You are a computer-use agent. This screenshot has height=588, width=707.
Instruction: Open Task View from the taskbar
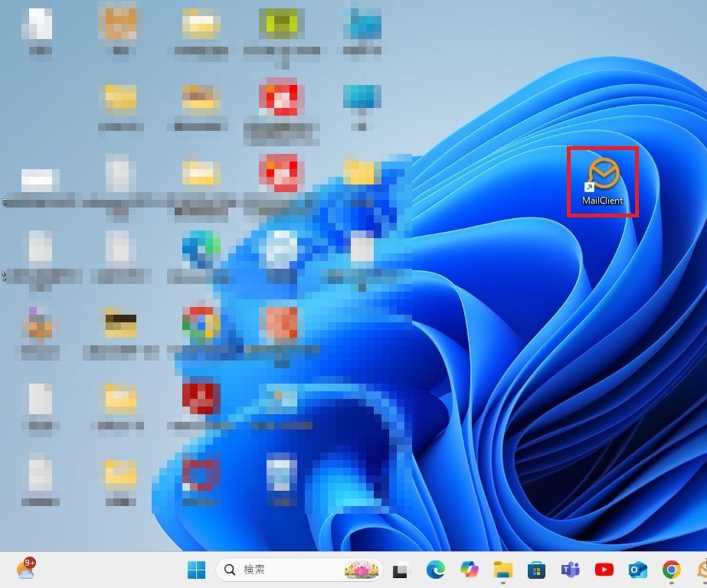point(401,570)
